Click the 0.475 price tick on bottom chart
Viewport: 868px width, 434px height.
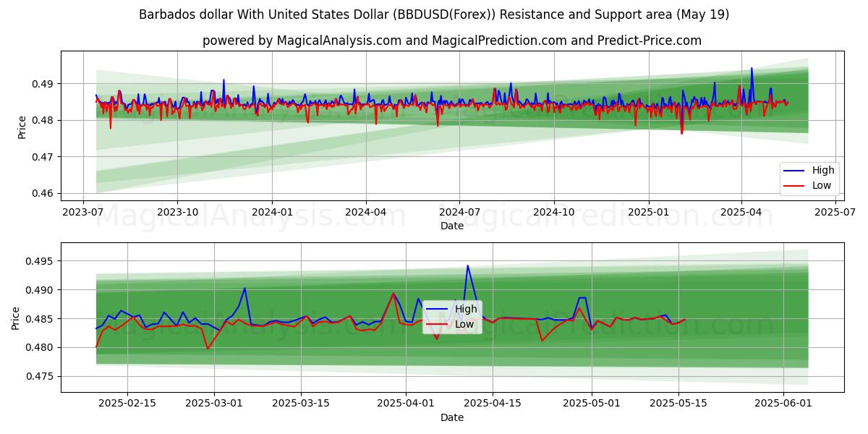click(x=41, y=376)
